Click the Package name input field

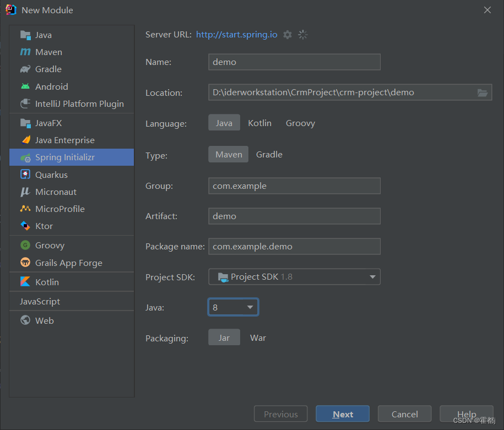(294, 247)
